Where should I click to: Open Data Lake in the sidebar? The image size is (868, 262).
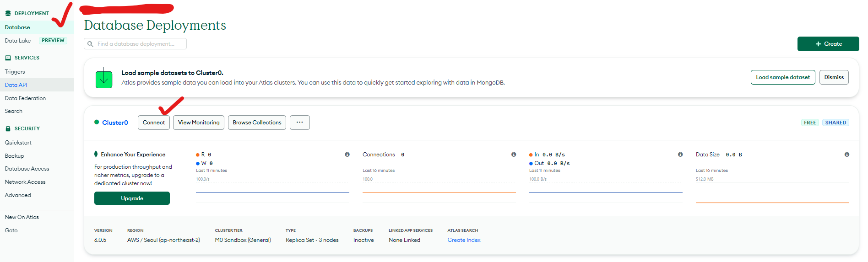[18, 41]
